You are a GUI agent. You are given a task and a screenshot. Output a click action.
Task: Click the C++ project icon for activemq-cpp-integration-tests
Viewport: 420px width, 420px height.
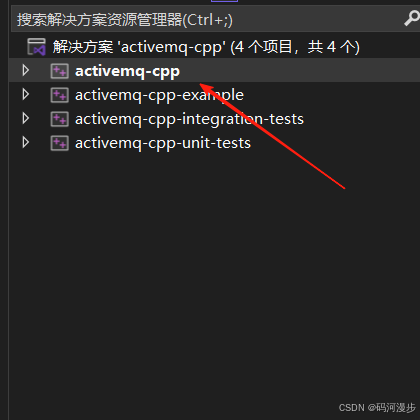tap(60, 119)
